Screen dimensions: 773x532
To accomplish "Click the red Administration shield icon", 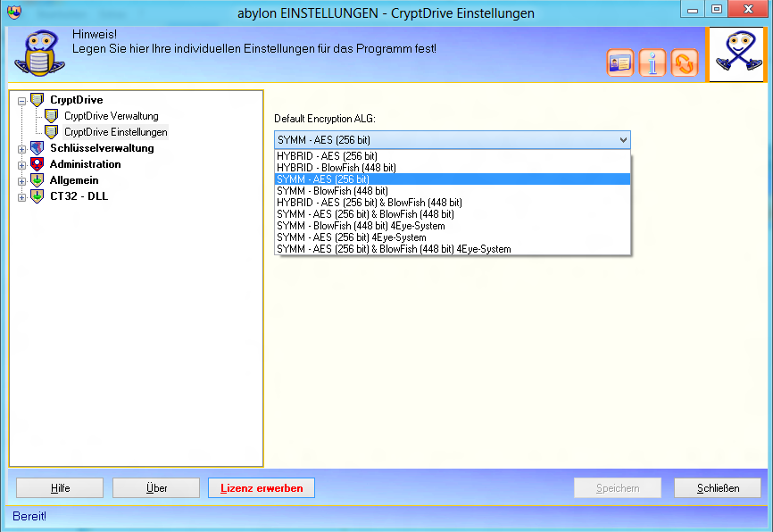I will (37, 164).
